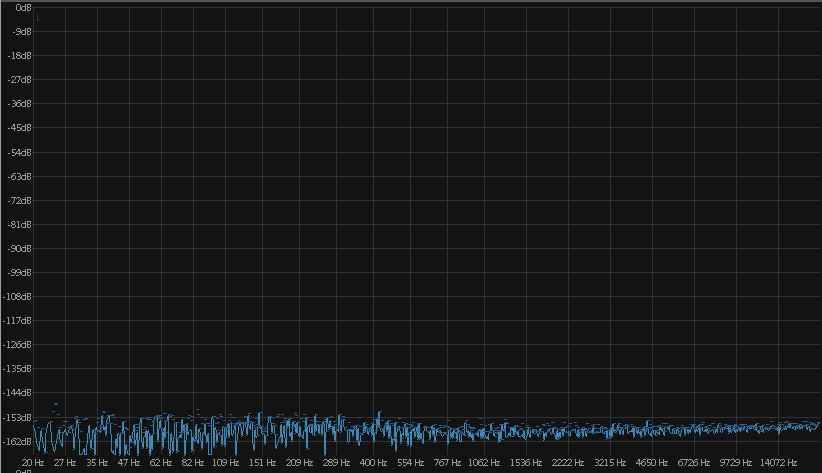Click the -162dB label at the axis bottom

[x=17, y=441]
